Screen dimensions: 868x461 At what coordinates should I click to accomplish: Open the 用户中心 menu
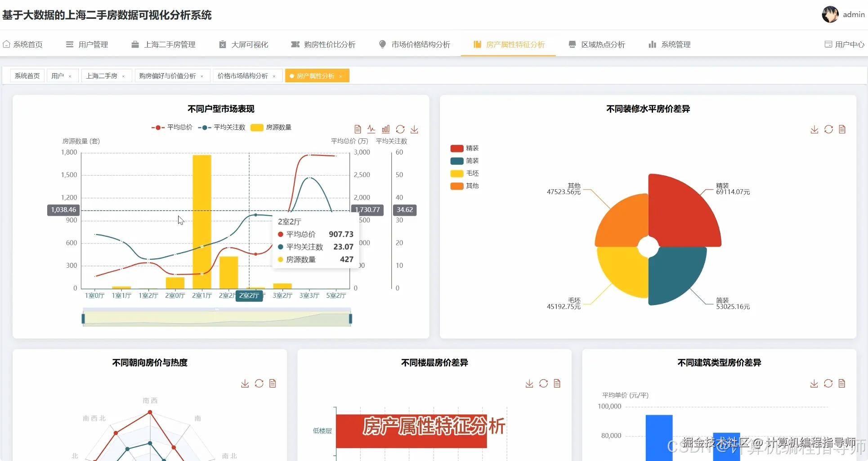point(844,44)
